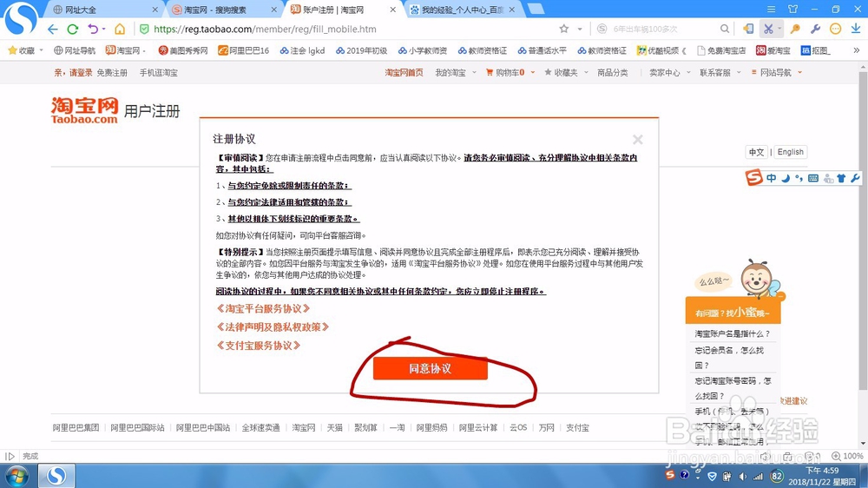Screen dimensions: 868x488
Task: Open the 收藏 bookmarks menu
Action: (x=25, y=50)
